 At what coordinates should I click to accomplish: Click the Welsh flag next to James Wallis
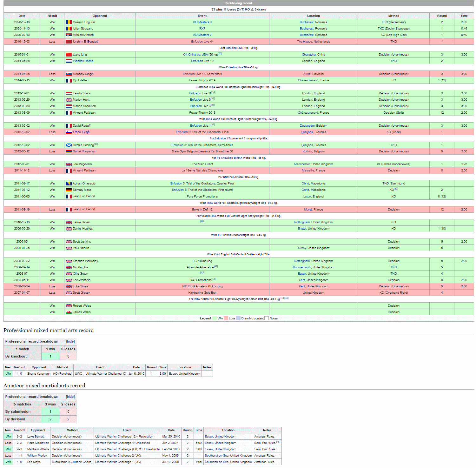click(69, 312)
